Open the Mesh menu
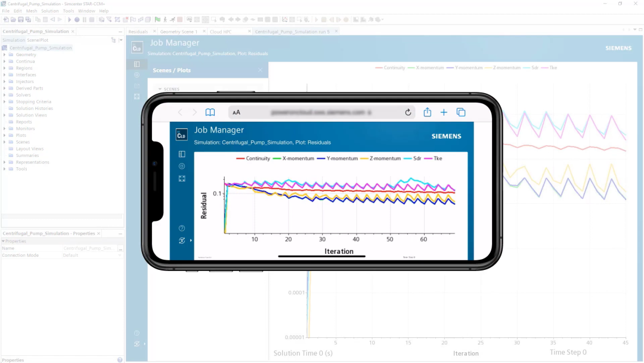Image resolution: width=644 pixels, height=363 pixels. (31, 11)
